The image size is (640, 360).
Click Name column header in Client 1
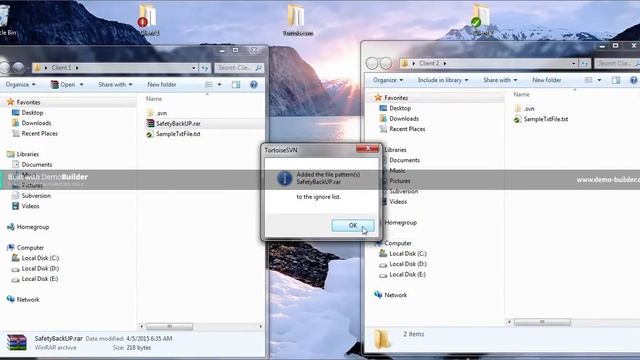click(154, 99)
